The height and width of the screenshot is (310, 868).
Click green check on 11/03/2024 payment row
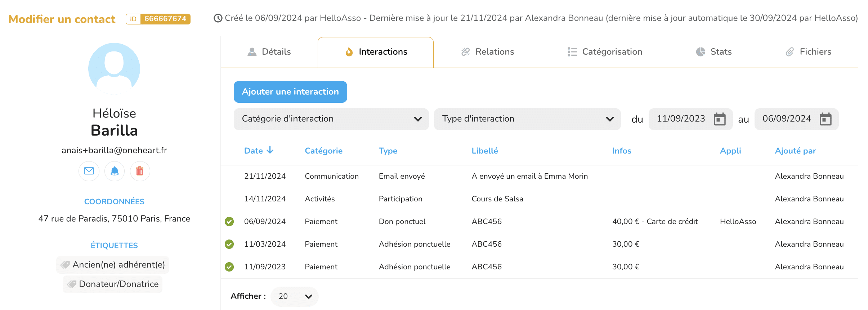[229, 244]
